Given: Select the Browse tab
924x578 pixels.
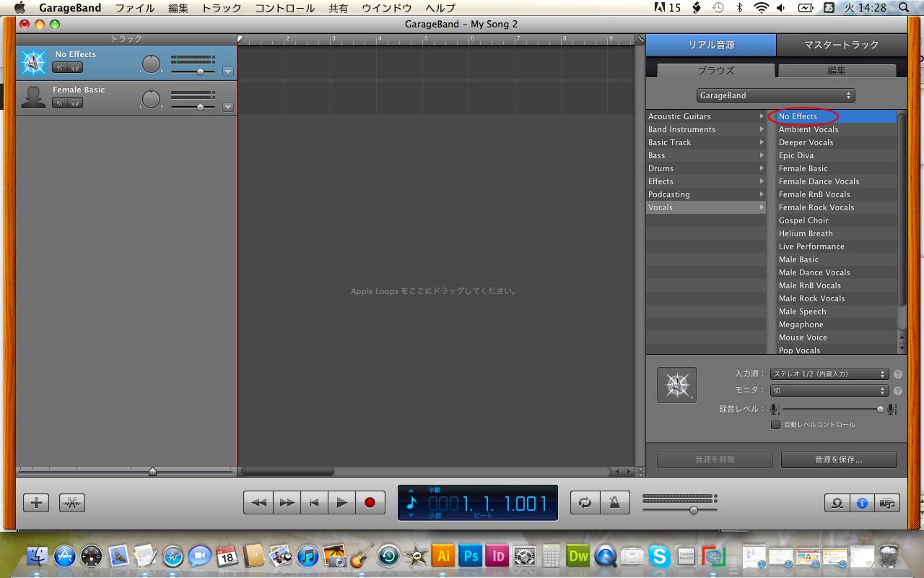Looking at the screenshot, I should point(715,71).
